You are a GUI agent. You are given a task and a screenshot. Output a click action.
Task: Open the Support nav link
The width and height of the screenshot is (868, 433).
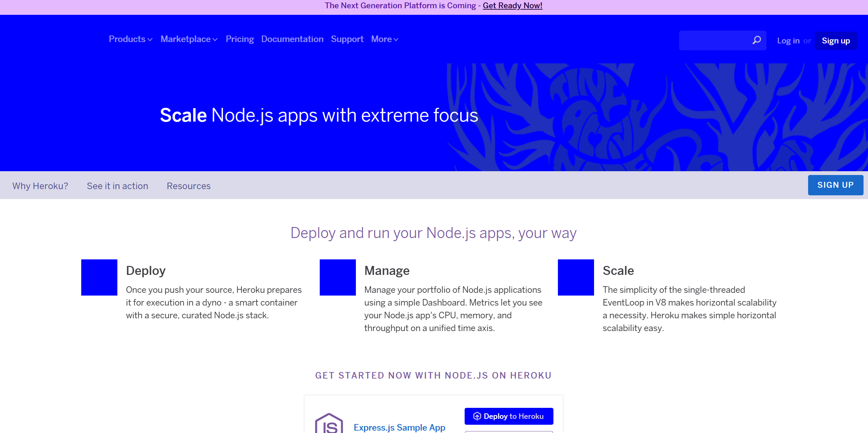tap(347, 39)
